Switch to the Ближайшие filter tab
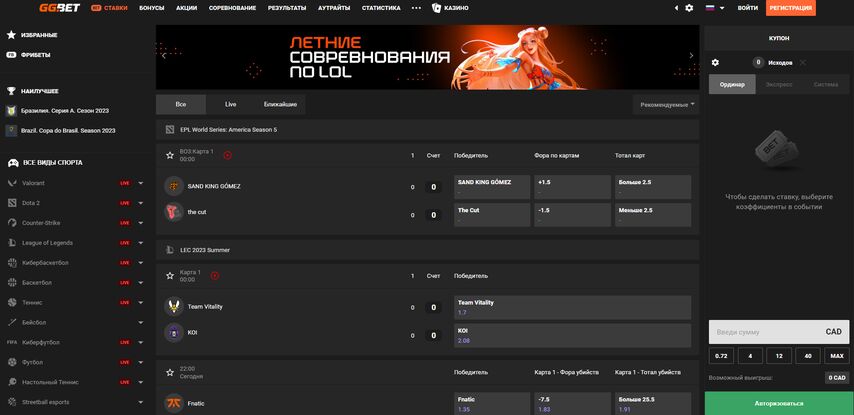The width and height of the screenshot is (854, 415). click(280, 104)
